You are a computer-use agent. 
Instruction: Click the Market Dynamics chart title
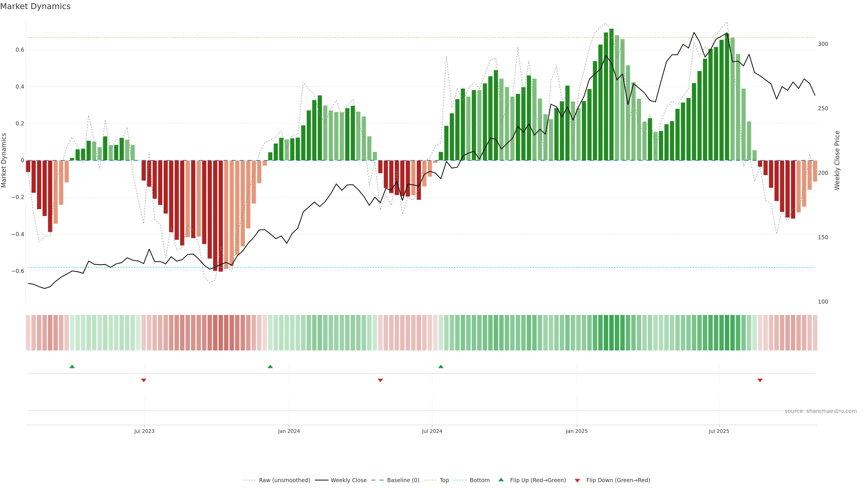click(x=35, y=6)
